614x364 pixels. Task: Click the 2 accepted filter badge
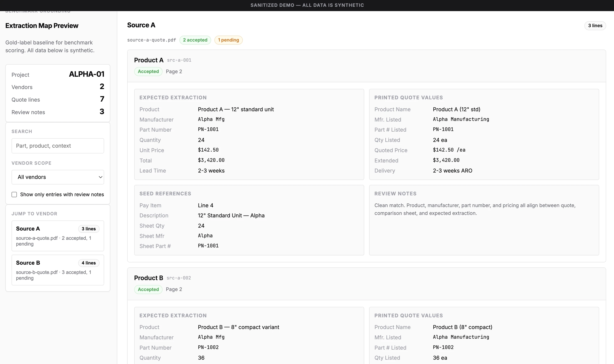195,40
